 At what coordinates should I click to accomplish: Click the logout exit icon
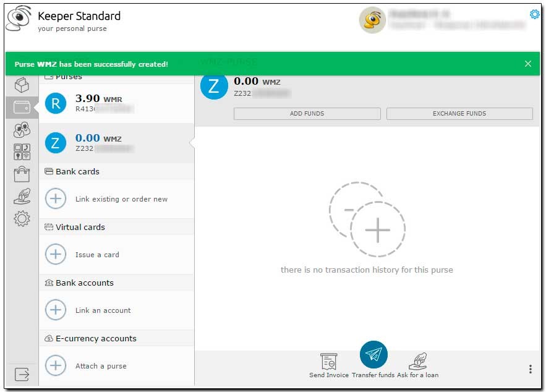22,374
